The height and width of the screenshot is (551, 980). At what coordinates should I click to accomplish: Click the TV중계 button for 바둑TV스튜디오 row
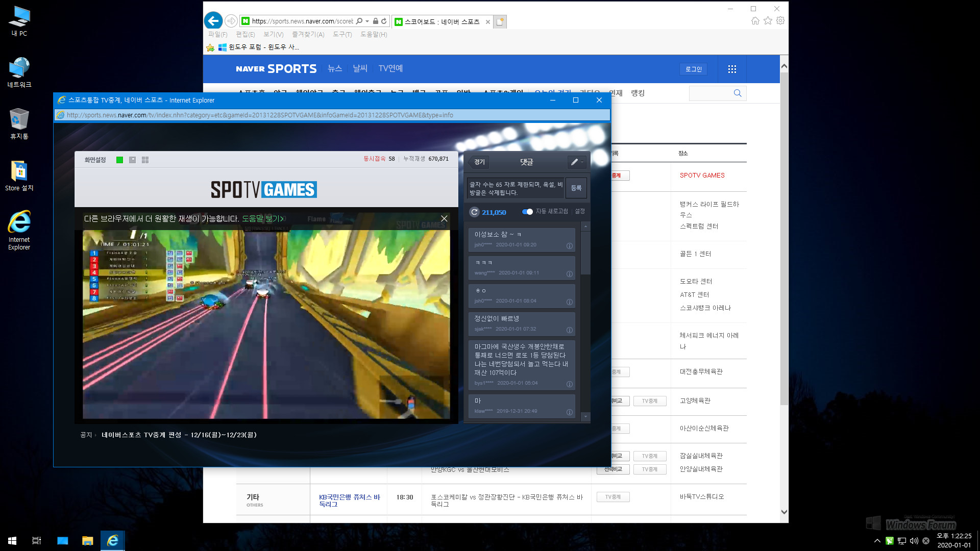pos(613,497)
